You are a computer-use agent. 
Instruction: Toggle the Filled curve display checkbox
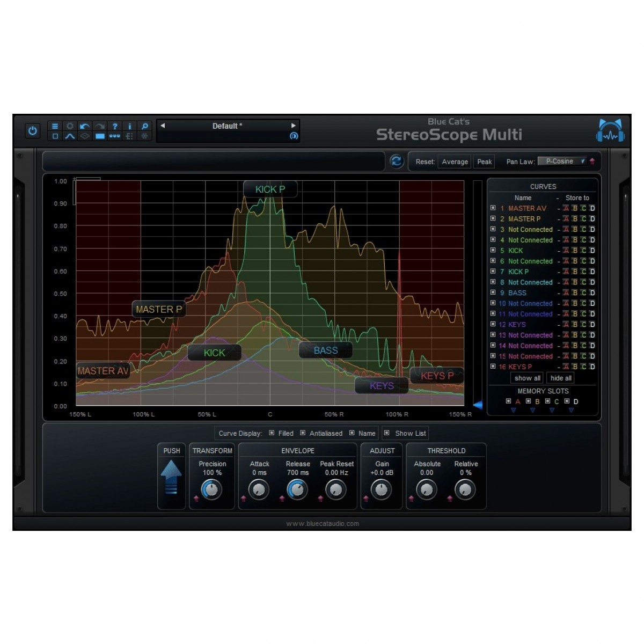pyautogui.click(x=272, y=433)
